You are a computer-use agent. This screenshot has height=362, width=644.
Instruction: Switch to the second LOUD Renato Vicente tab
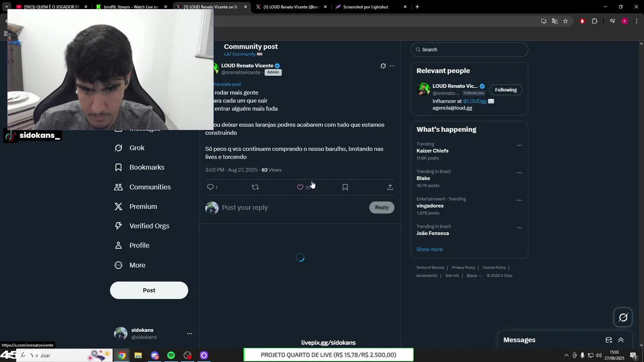(292, 7)
